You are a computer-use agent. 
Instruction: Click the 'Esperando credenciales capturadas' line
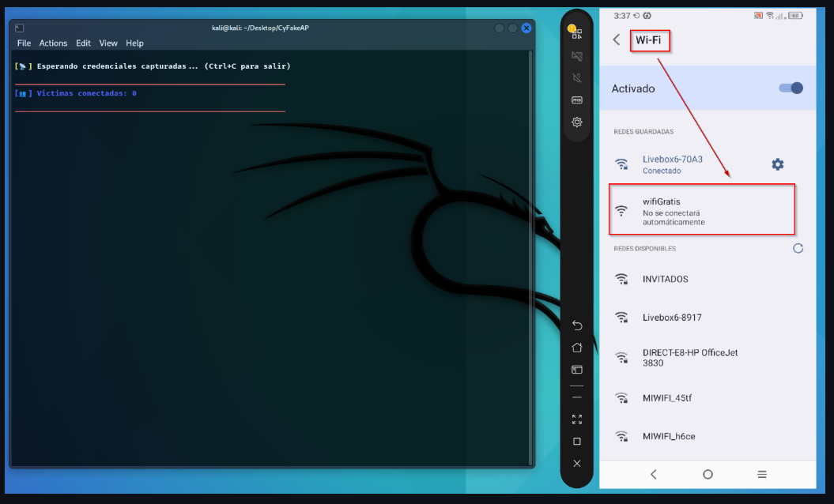(x=153, y=66)
